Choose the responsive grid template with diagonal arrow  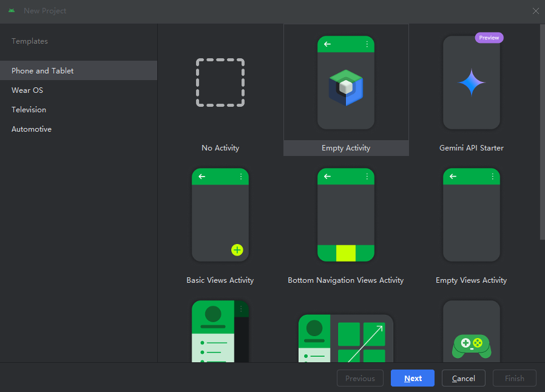click(x=346, y=338)
